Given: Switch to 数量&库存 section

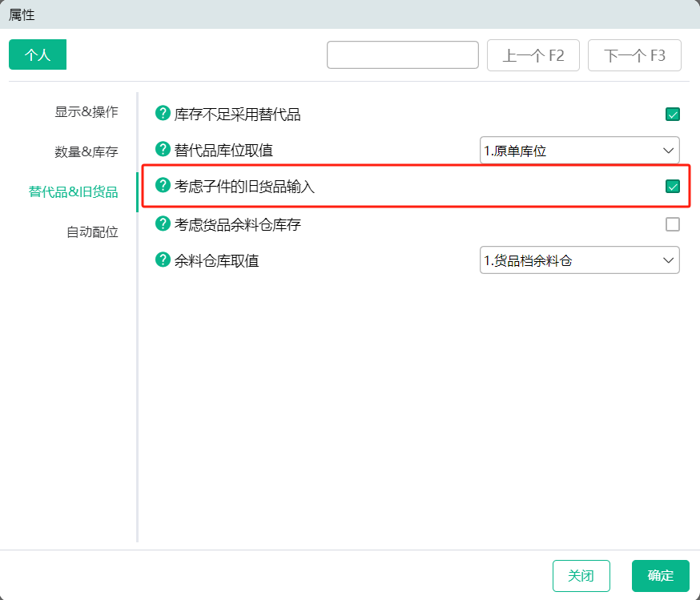Looking at the screenshot, I should (x=86, y=151).
